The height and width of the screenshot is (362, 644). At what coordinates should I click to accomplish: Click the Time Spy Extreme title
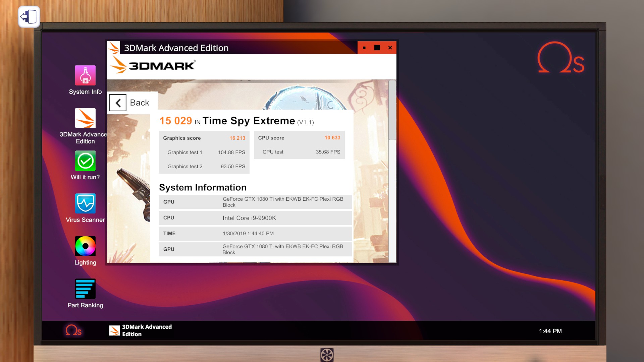tap(249, 121)
